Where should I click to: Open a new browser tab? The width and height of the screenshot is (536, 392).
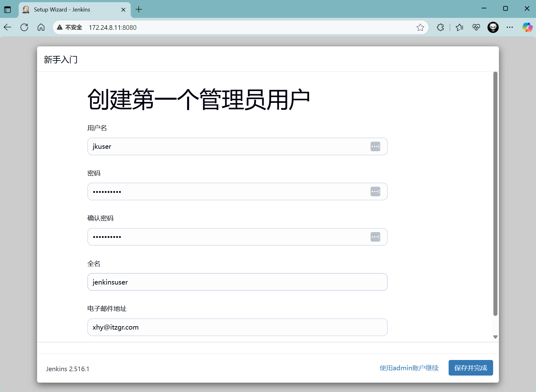(x=139, y=10)
